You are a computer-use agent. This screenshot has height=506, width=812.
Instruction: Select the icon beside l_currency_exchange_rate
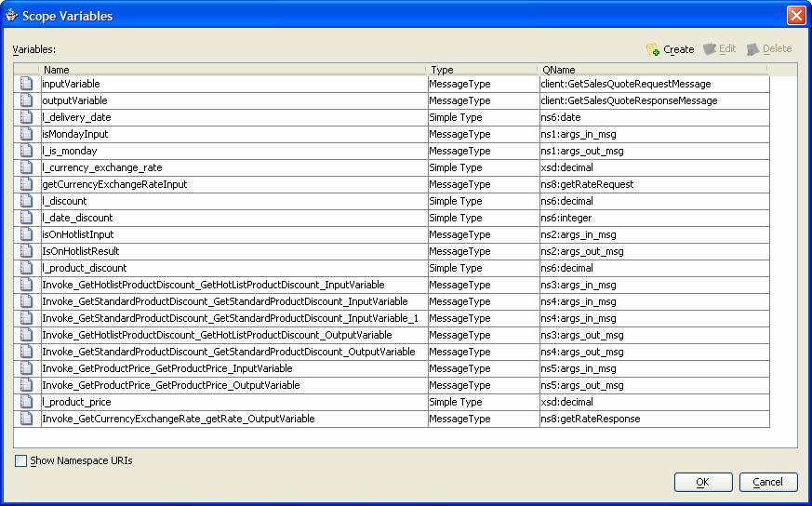click(x=27, y=167)
